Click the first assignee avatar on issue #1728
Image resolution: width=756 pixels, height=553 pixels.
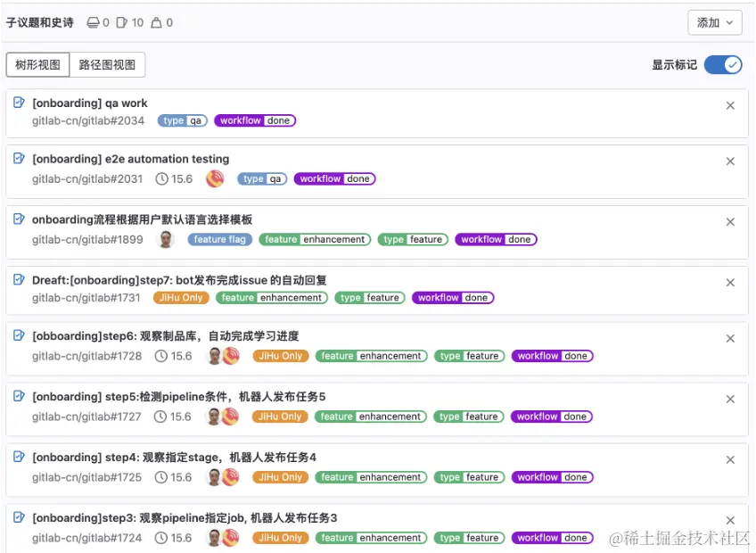[214, 355]
